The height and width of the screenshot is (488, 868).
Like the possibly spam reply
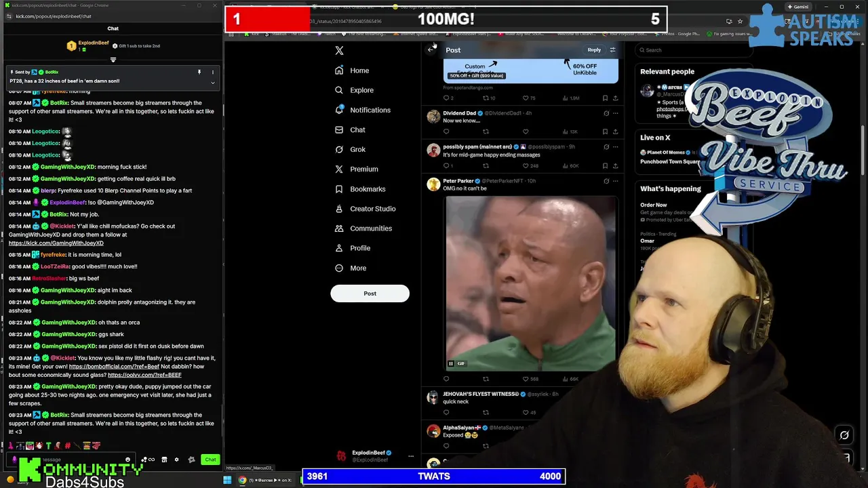(x=526, y=165)
